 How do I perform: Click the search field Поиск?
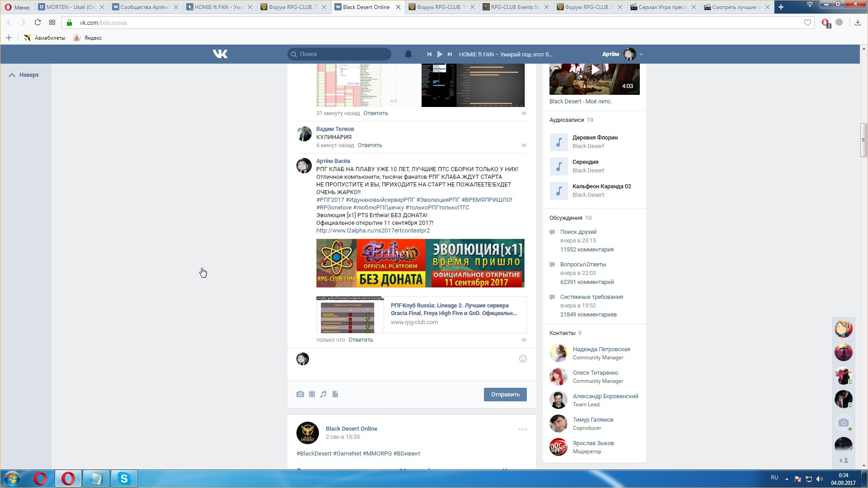pyautogui.click(x=339, y=54)
